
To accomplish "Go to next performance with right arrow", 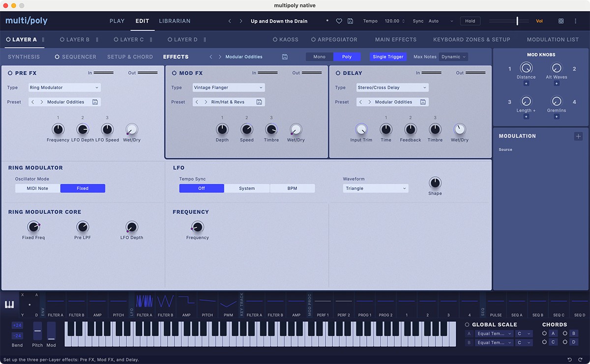I will (x=241, y=21).
